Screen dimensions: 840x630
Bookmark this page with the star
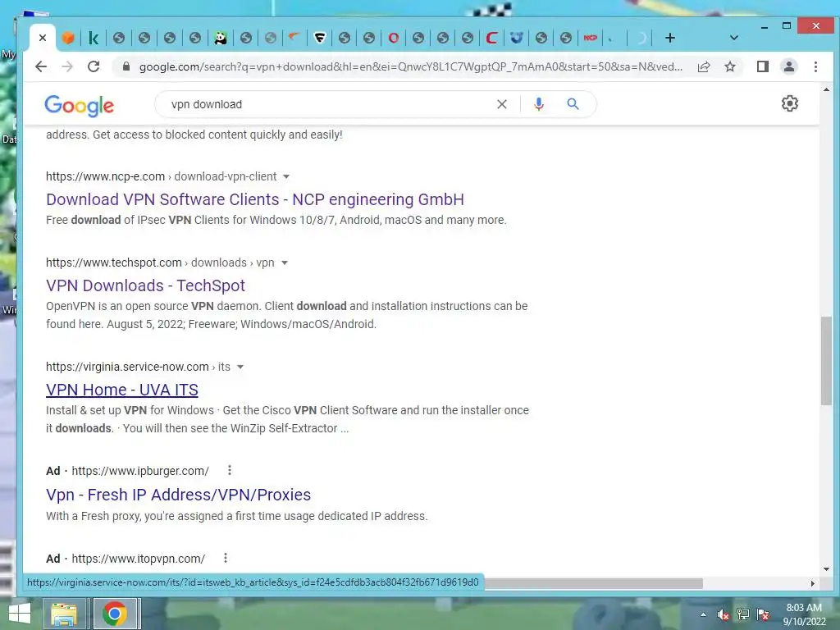coord(729,66)
